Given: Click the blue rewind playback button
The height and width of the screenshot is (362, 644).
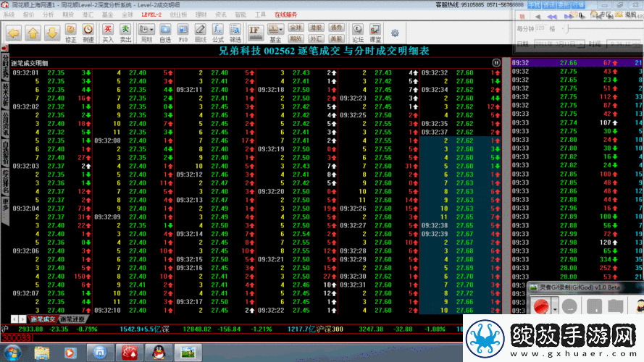Looking at the screenshot, I should 552,17.
